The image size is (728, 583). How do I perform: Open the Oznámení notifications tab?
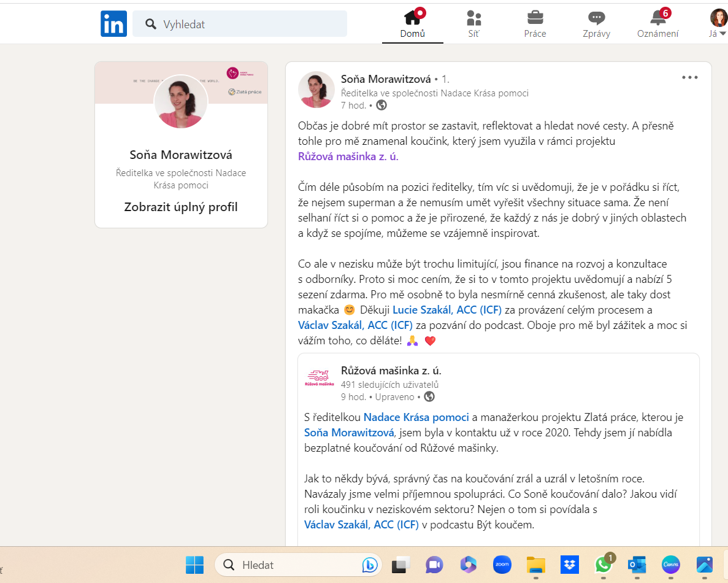point(658,24)
